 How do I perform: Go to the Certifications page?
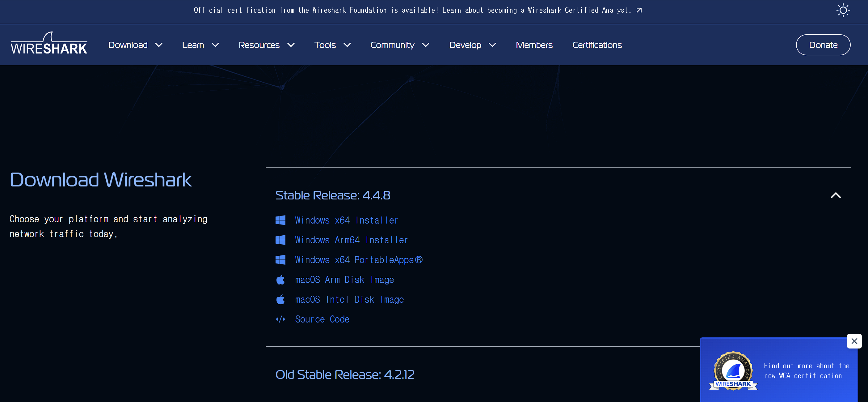pos(597,45)
